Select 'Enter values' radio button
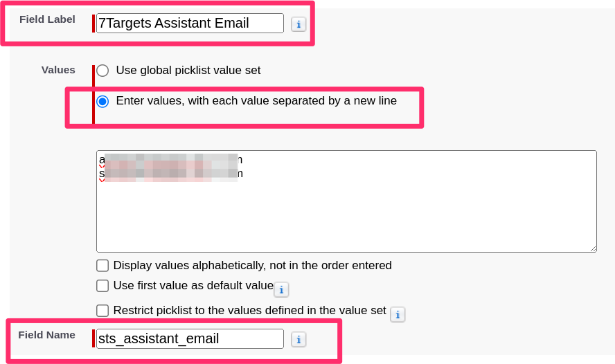 (103, 101)
